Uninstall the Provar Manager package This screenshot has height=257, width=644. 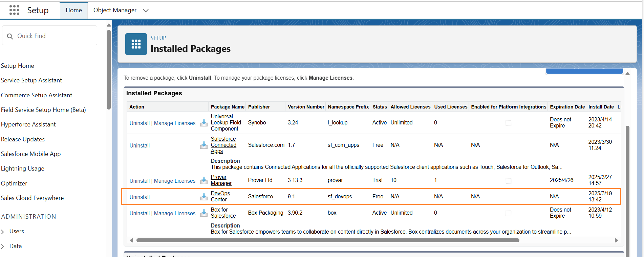(139, 181)
